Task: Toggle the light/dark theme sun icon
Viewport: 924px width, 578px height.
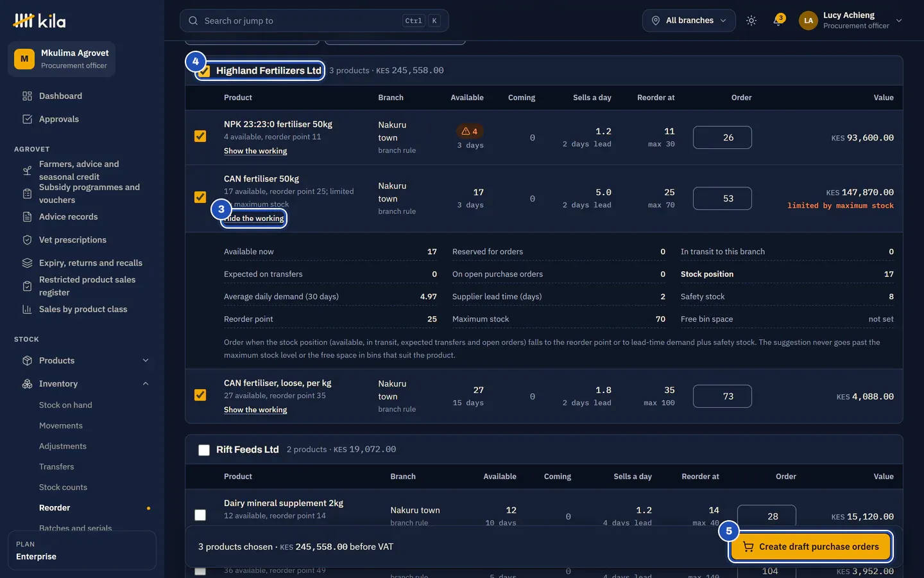Action: click(751, 21)
